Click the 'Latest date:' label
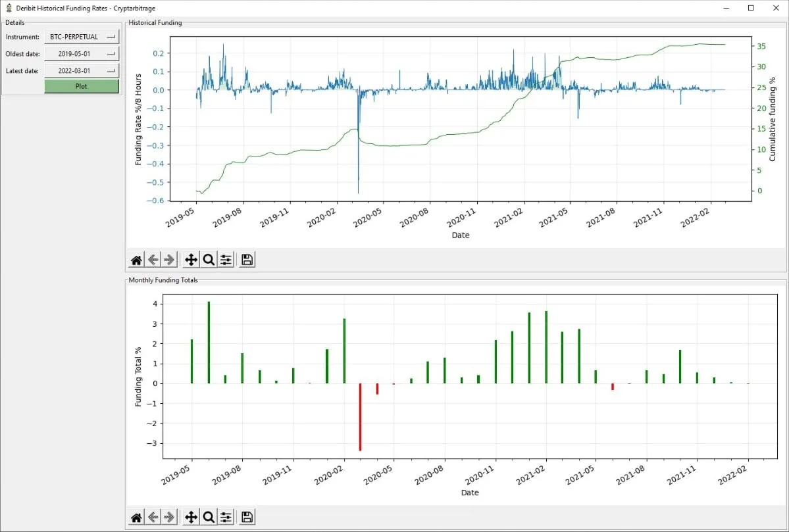The width and height of the screenshot is (789, 532). click(x=22, y=71)
